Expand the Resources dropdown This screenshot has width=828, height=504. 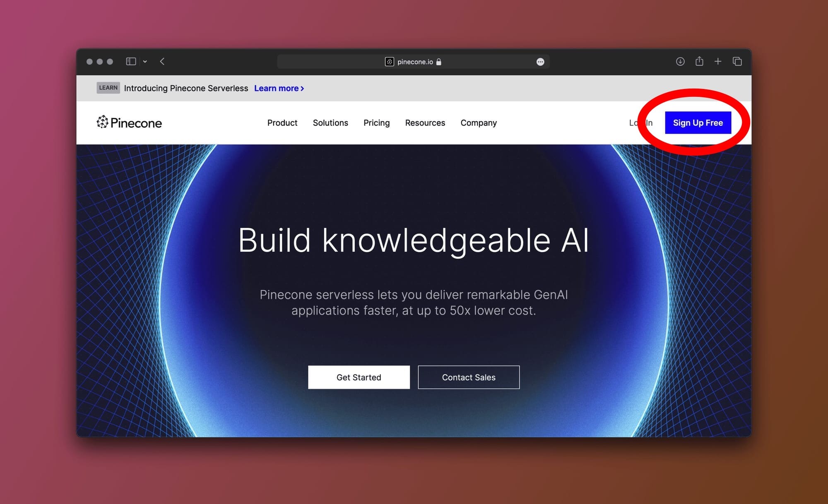point(425,123)
